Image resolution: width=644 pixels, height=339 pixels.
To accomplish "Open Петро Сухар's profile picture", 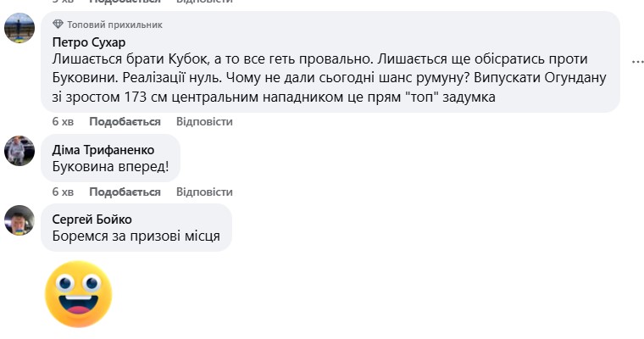I will [x=19, y=30].
